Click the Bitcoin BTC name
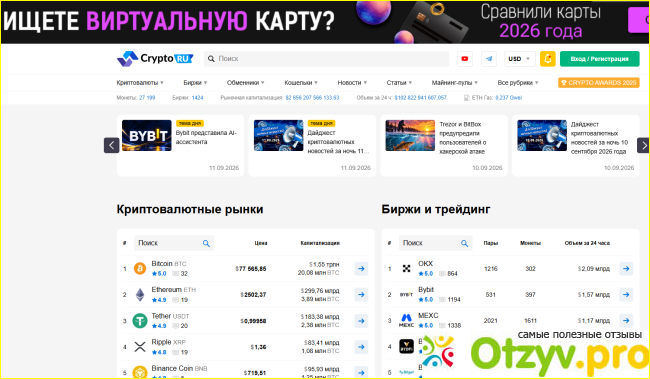Viewport: 650px width, 379px height. (169, 264)
